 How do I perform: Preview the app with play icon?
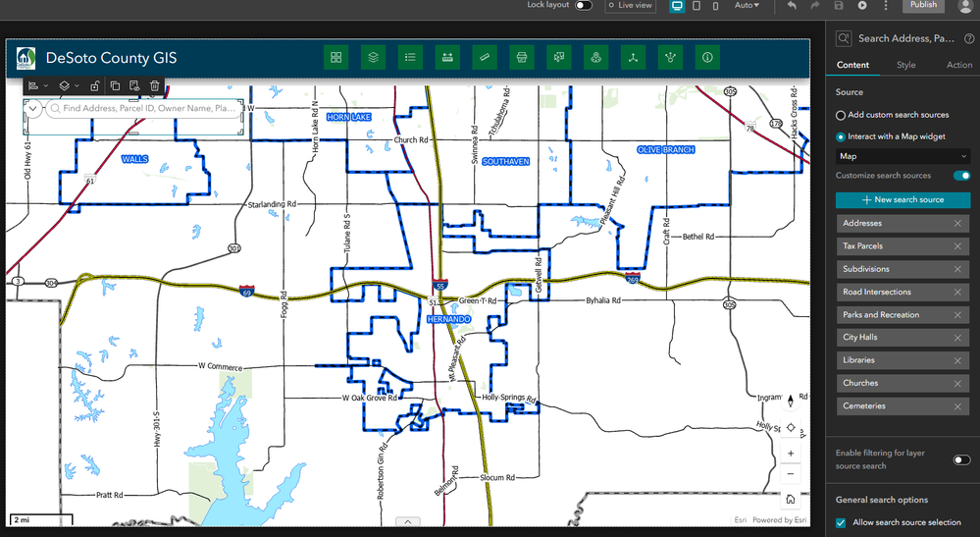click(862, 6)
